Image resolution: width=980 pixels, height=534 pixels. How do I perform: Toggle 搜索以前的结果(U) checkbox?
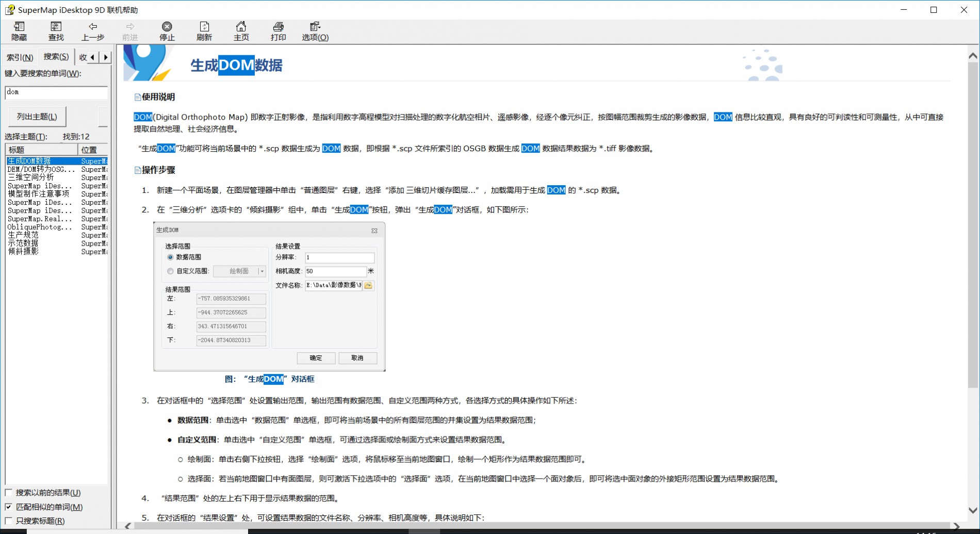9,493
